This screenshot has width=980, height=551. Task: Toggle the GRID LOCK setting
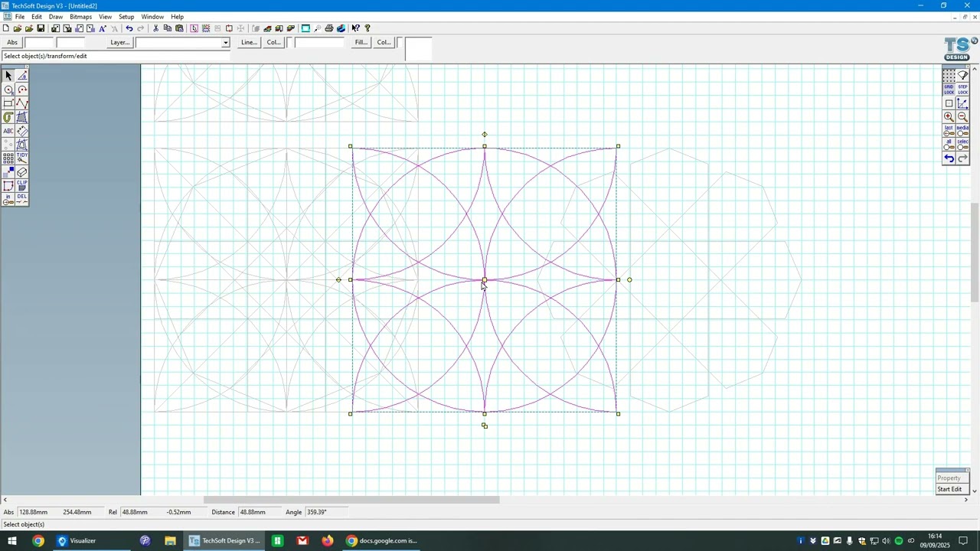[x=949, y=90]
